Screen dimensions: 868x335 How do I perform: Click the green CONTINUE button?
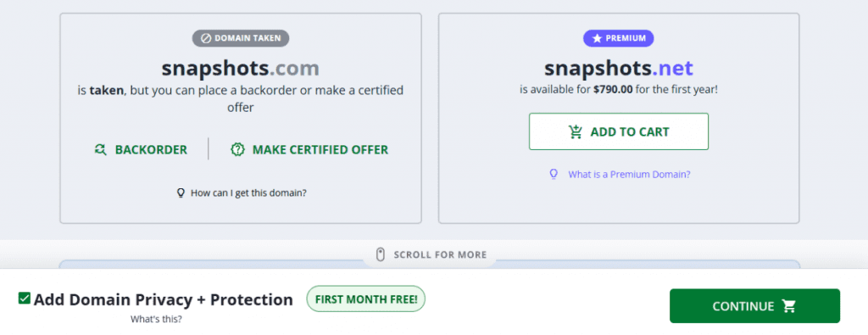click(754, 305)
